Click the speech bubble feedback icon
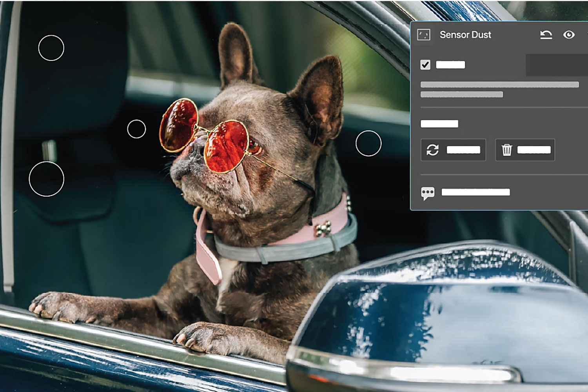This screenshot has width=588, height=392. point(428,192)
